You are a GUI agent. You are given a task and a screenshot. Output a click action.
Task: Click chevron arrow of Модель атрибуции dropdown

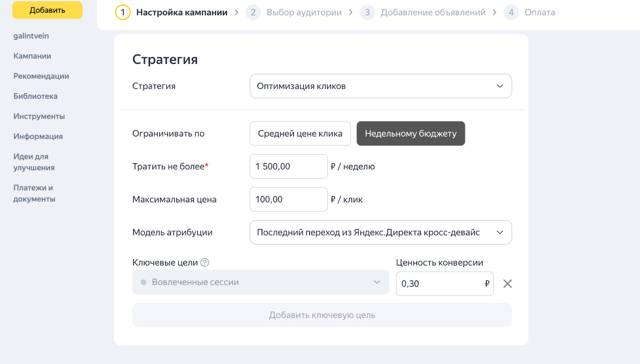500,232
